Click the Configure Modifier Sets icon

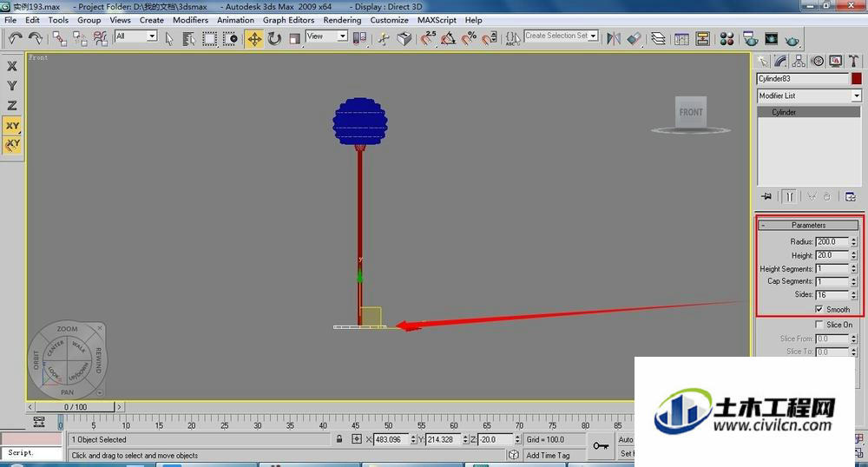tap(851, 196)
